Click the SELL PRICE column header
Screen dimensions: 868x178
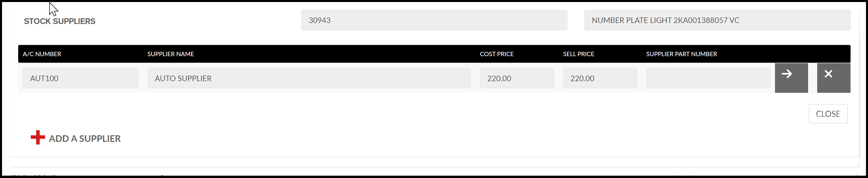click(579, 54)
